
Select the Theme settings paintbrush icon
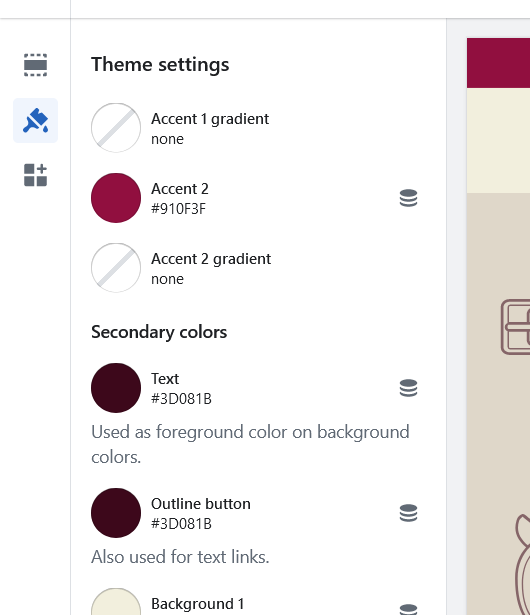(x=35, y=120)
